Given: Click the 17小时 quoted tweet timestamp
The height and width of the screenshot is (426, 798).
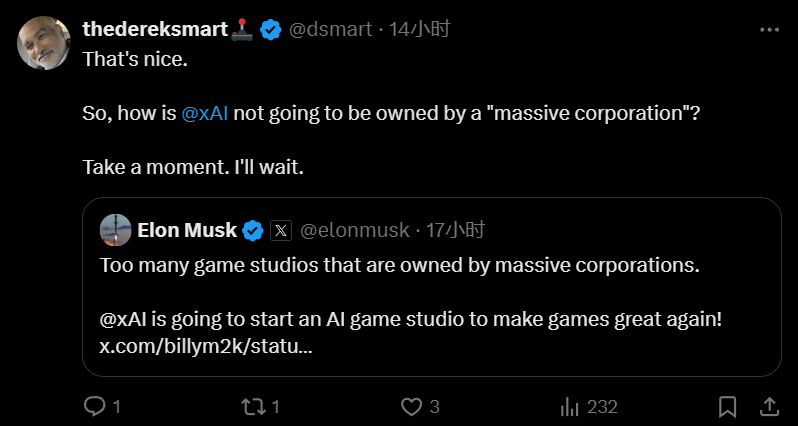Looking at the screenshot, I should tap(455, 231).
